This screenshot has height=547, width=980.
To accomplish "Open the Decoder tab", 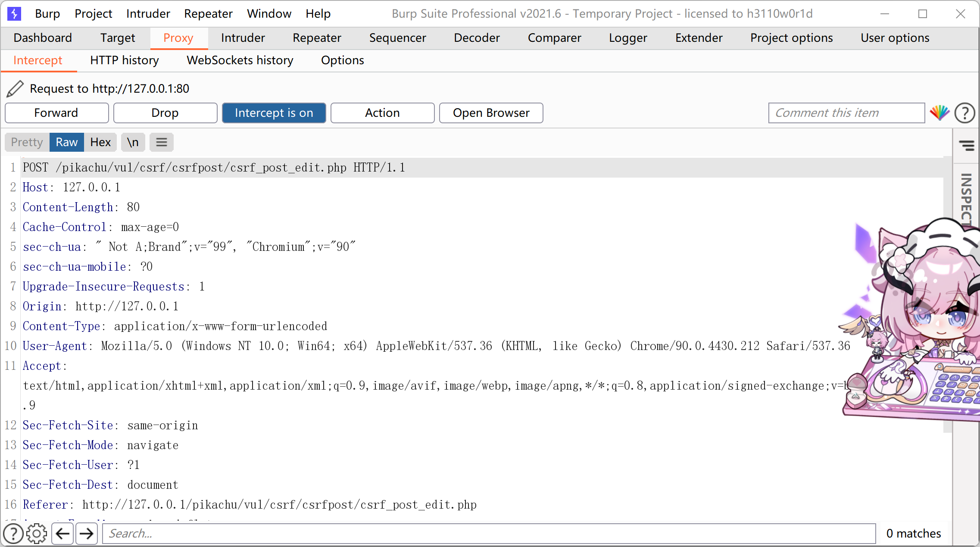I will tap(477, 38).
